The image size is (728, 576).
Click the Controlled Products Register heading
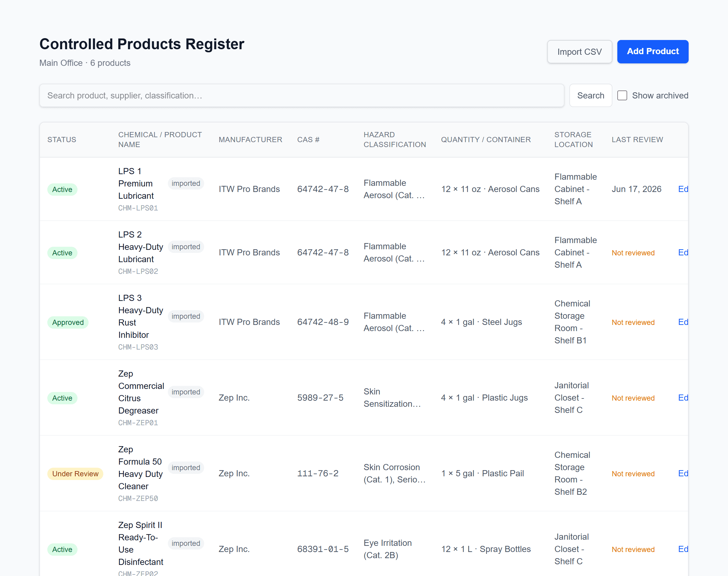point(142,44)
